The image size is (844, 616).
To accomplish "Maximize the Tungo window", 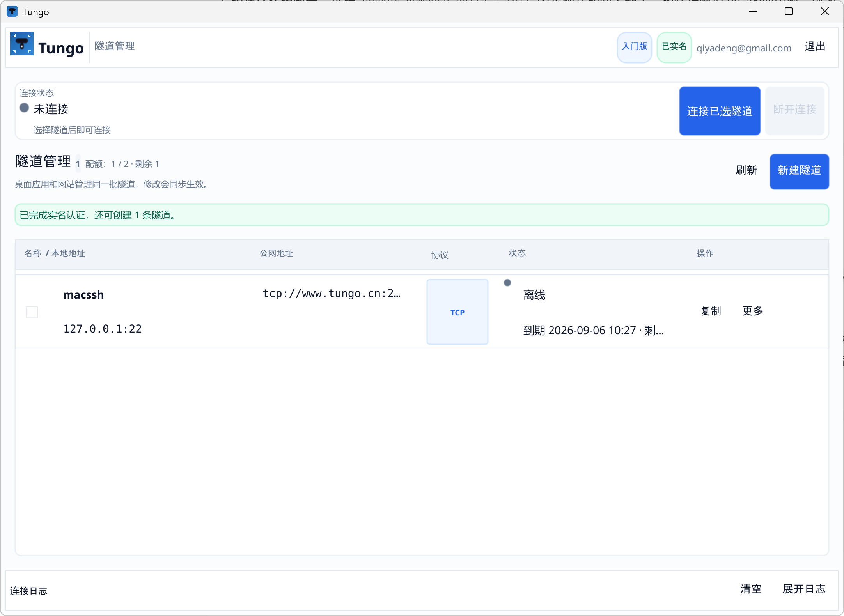I will (789, 12).
